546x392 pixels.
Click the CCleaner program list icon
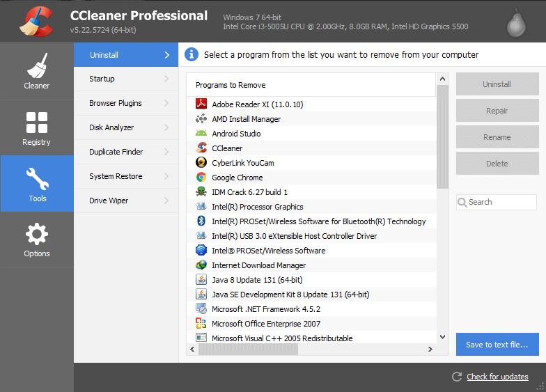coord(201,148)
